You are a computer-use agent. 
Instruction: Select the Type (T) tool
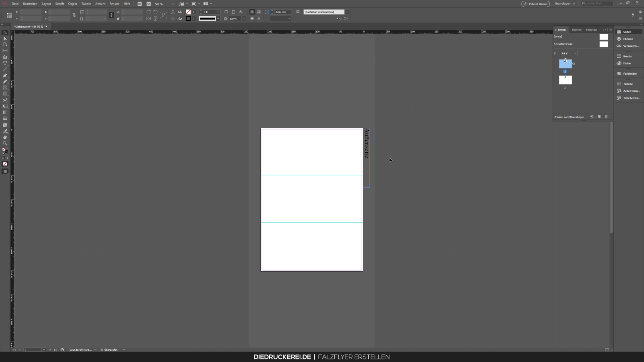pyautogui.click(x=5, y=63)
